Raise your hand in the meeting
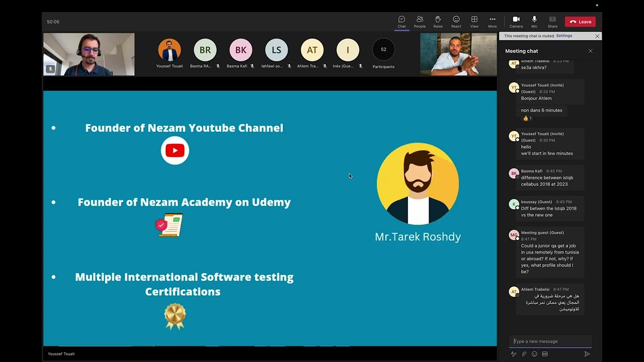644x362 pixels. click(438, 22)
